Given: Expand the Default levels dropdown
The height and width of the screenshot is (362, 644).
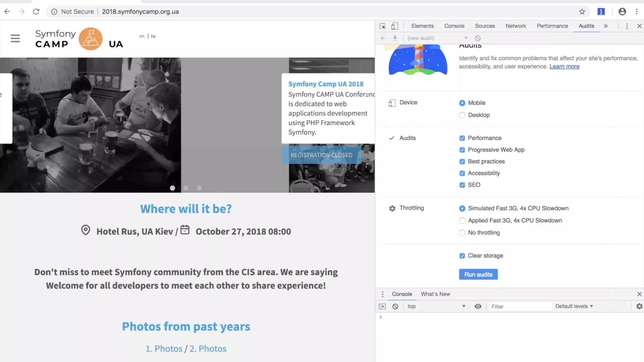Looking at the screenshot, I should coord(574,306).
